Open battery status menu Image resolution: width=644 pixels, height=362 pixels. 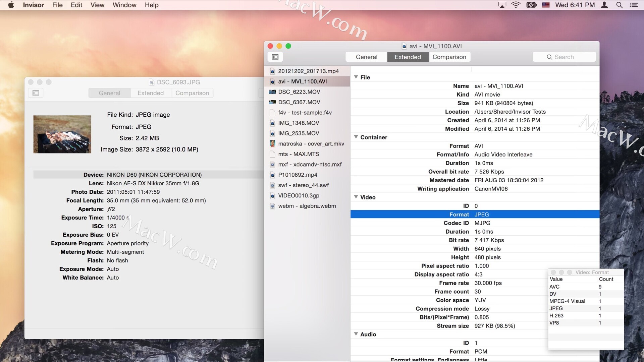(531, 5)
